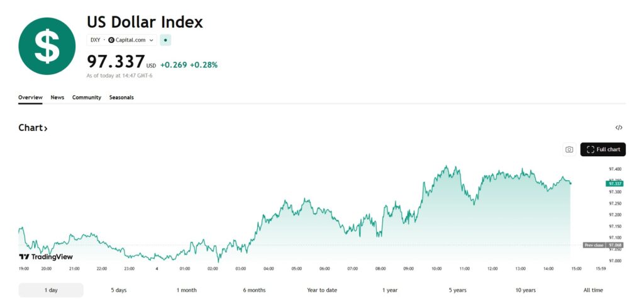Open the Overview tab
This screenshot has width=644, height=308.
pos(30,98)
